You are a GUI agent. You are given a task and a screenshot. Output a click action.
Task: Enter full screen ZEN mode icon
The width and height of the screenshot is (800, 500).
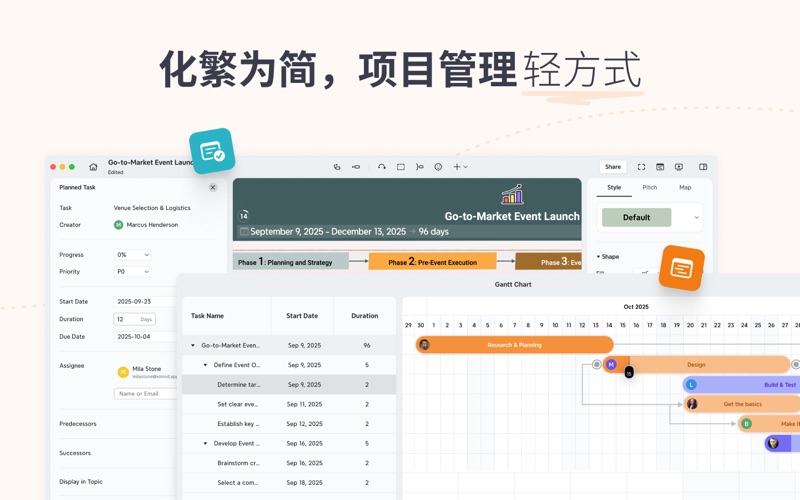click(x=641, y=167)
